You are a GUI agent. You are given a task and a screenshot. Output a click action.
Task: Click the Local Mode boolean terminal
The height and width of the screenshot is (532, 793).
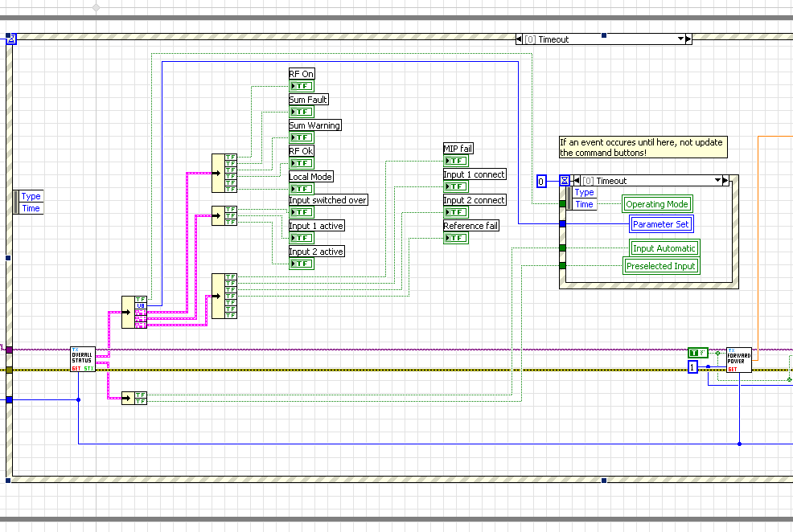(302, 189)
